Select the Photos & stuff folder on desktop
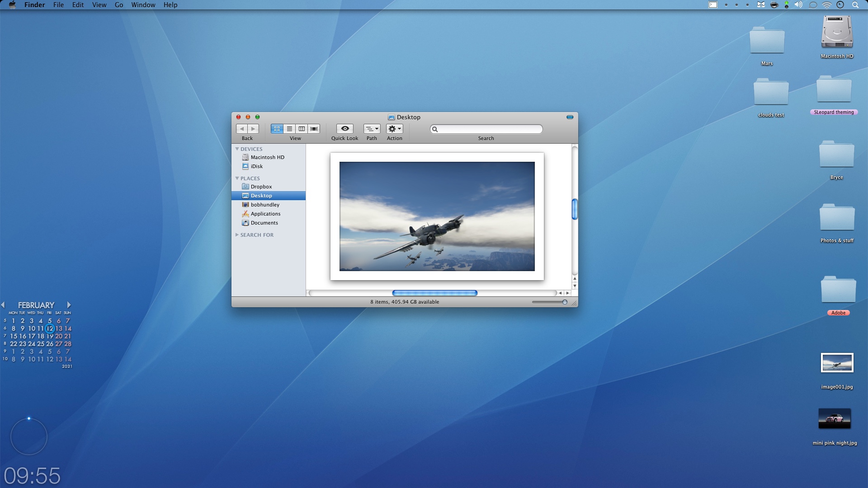868x488 pixels. click(837, 218)
